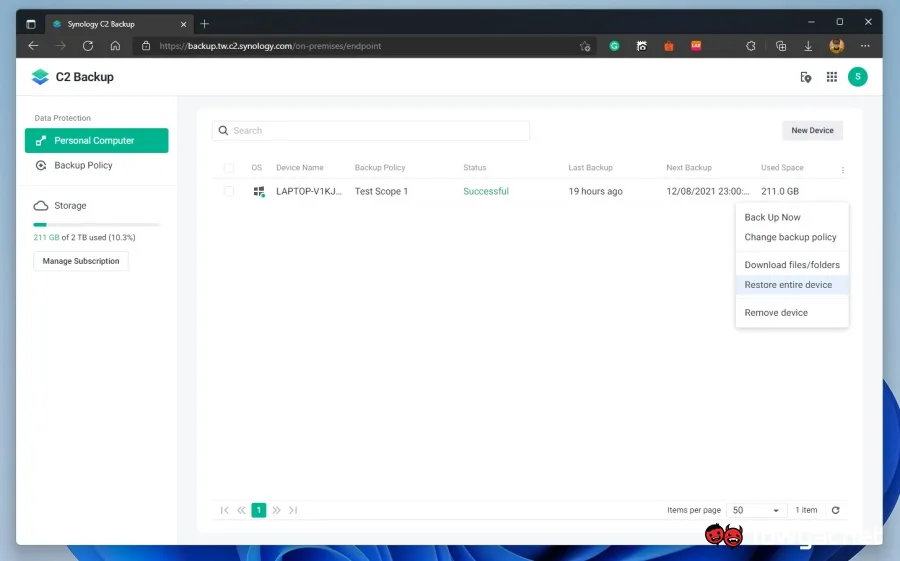The width and height of the screenshot is (900, 561).
Task: Toggle the select-all header checkbox
Action: pyautogui.click(x=229, y=168)
